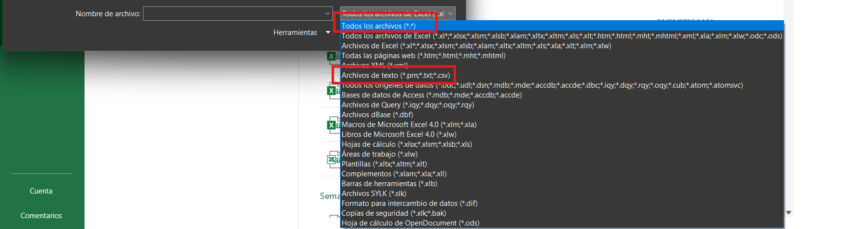Choose "Hojas de cálculo" file type
The image size is (868, 229).
(x=406, y=144)
